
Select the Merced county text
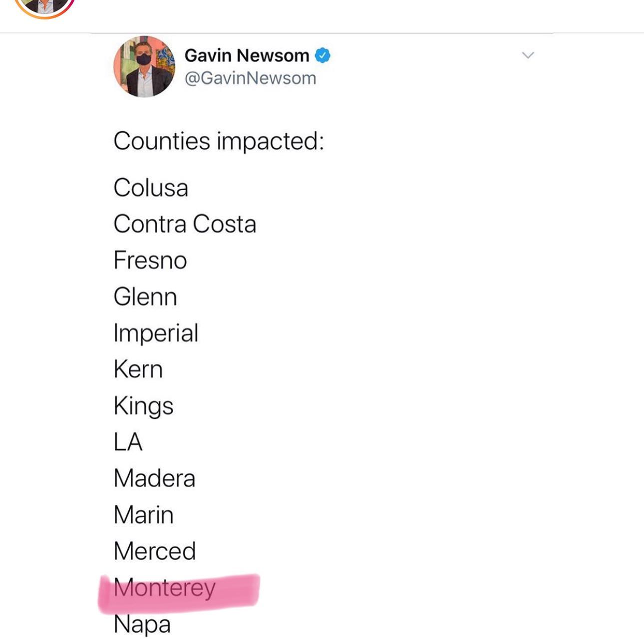154,551
